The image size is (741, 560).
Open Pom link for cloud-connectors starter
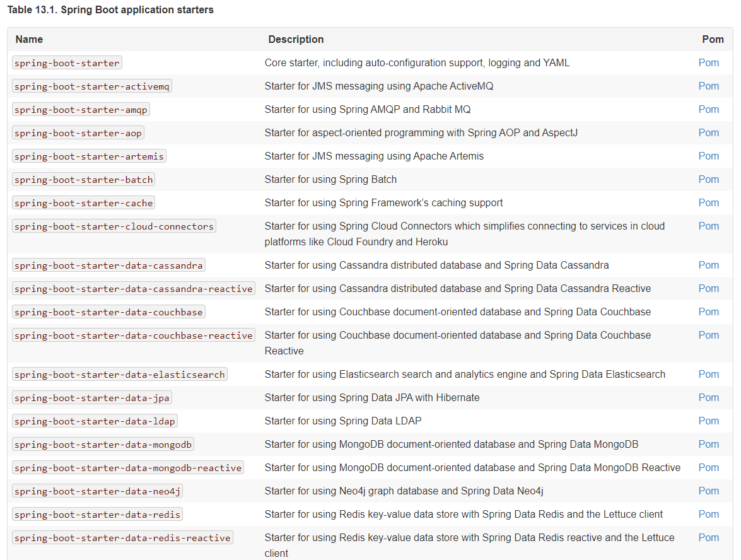pos(708,226)
